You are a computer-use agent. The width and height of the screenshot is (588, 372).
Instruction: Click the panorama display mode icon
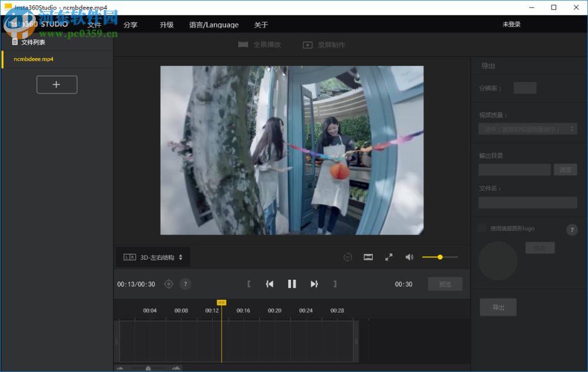click(x=368, y=257)
